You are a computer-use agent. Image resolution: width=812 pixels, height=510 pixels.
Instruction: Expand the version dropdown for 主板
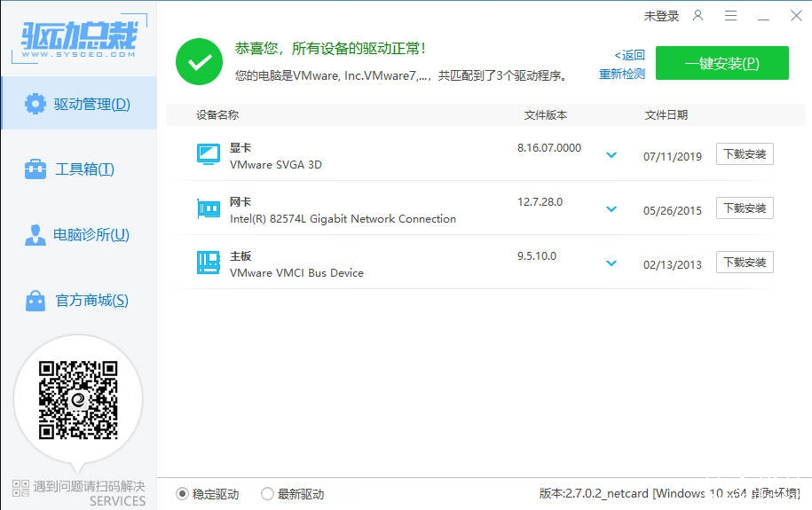(x=611, y=263)
